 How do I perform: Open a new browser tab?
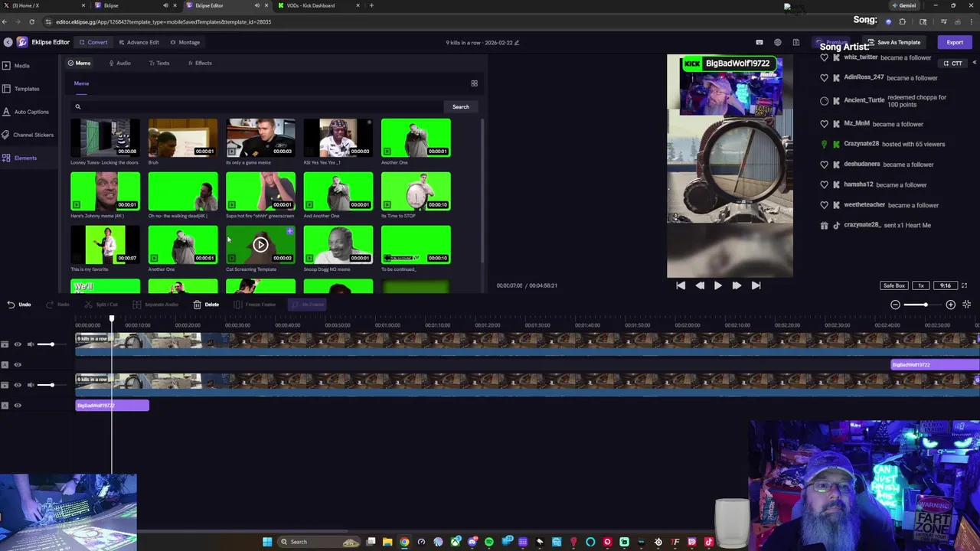click(372, 5)
